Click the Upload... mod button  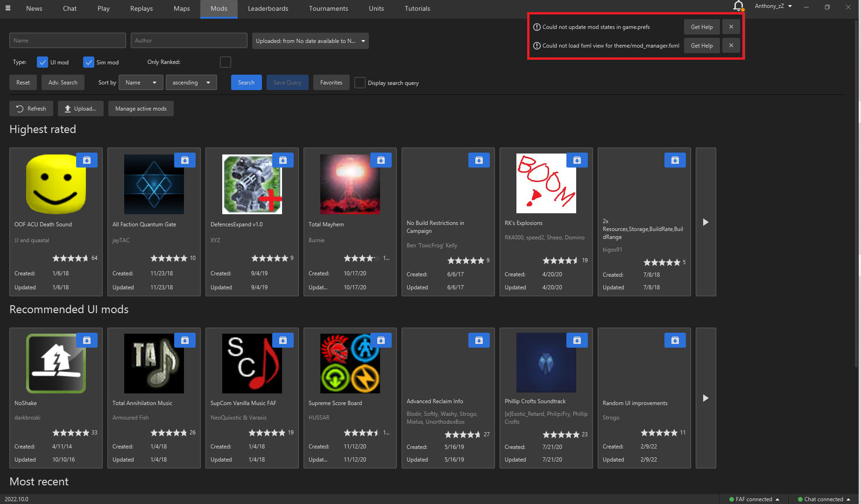tap(81, 109)
